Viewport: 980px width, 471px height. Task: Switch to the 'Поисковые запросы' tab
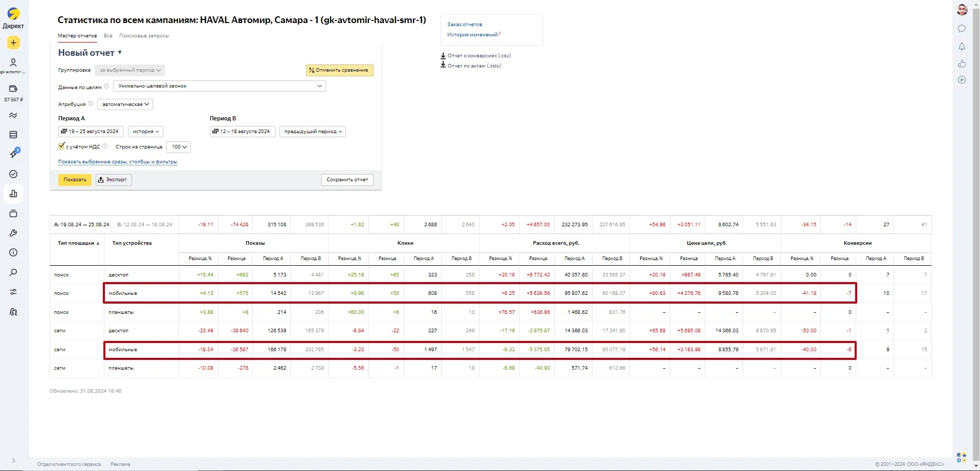(x=144, y=36)
